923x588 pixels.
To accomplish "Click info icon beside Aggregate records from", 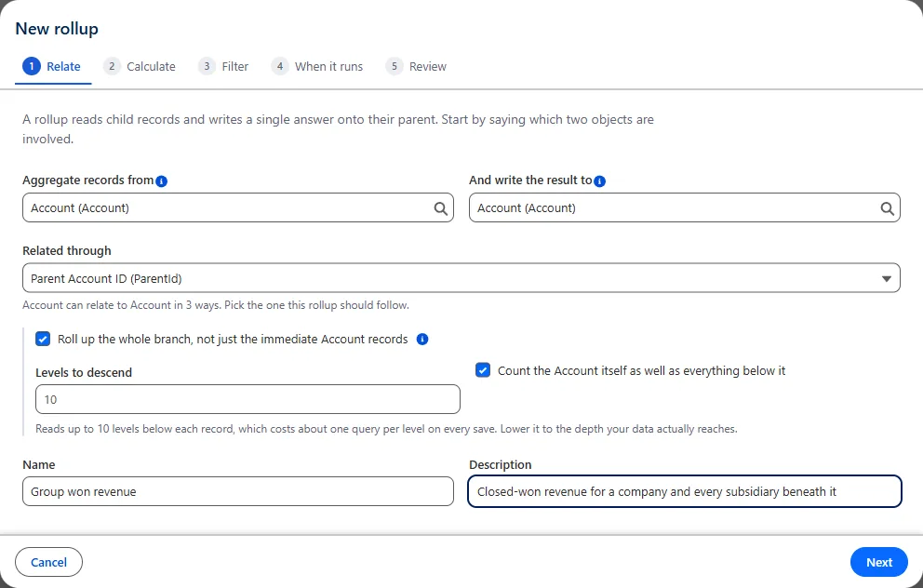I will click(161, 181).
